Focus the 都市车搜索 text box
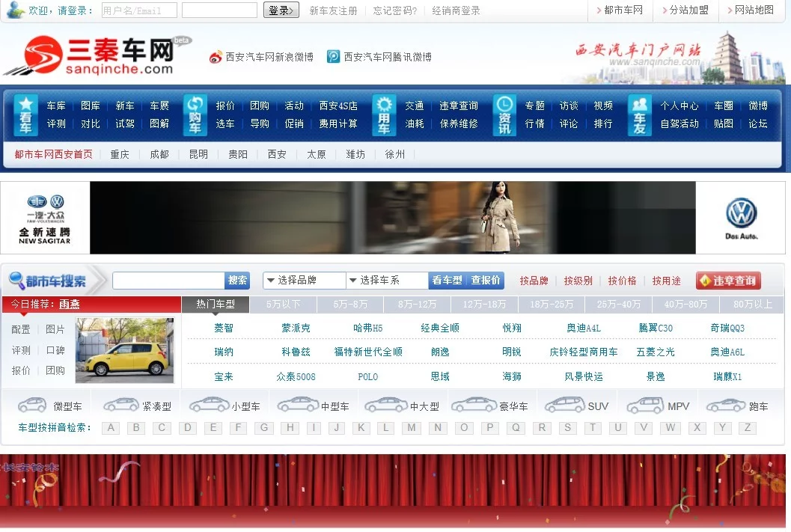The width and height of the screenshot is (791, 532). coord(168,281)
